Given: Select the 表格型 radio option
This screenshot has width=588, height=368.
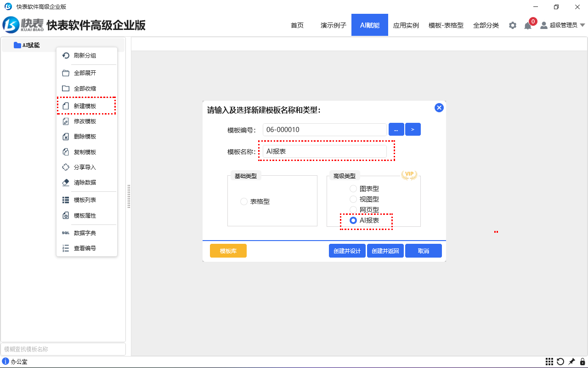Looking at the screenshot, I should click(244, 201).
